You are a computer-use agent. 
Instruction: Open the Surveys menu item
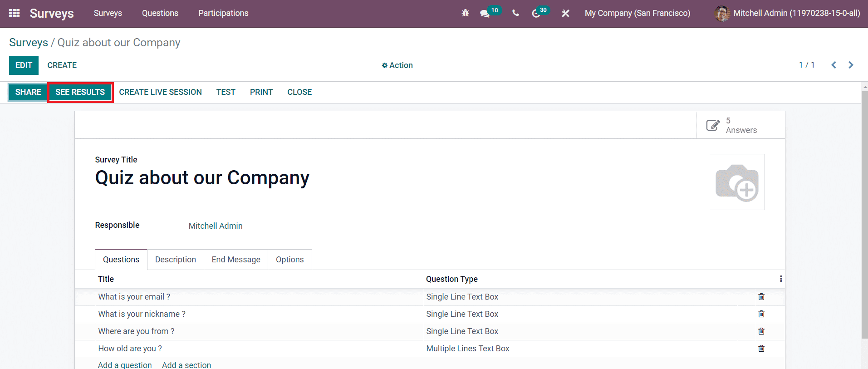click(108, 13)
